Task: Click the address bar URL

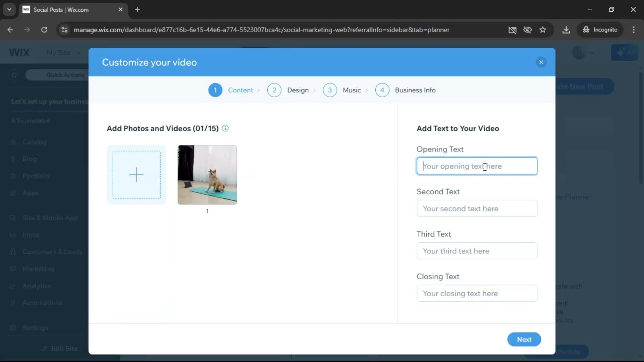Action: [x=261, y=30]
